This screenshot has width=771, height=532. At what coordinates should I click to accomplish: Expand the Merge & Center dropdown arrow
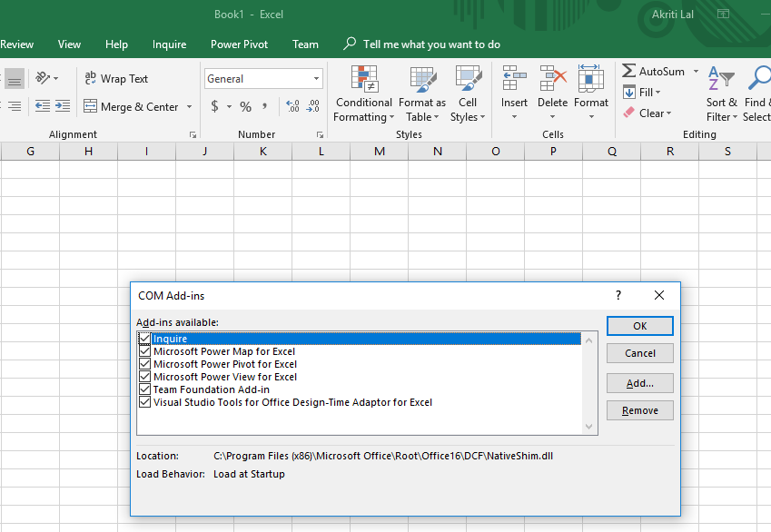click(x=189, y=107)
